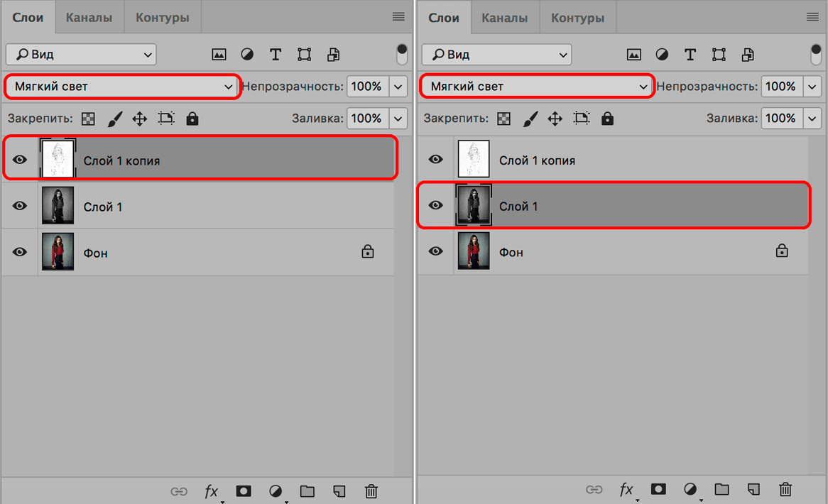Toggle visibility of 'Фон' layer in right panel

pyautogui.click(x=435, y=251)
